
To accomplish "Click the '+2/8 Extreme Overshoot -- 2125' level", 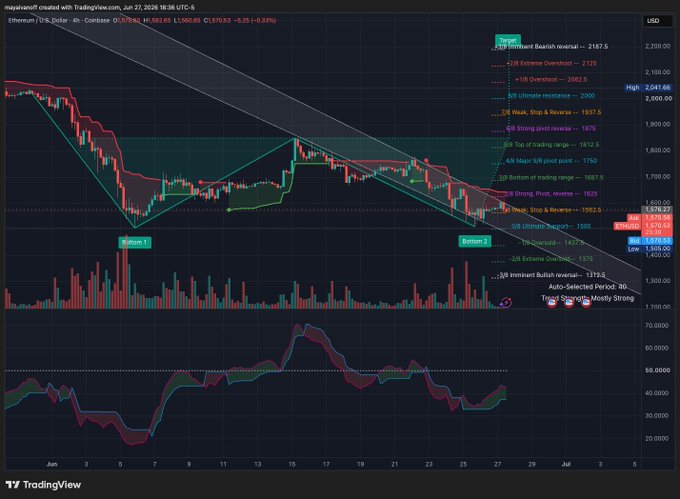I will (552, 63).
